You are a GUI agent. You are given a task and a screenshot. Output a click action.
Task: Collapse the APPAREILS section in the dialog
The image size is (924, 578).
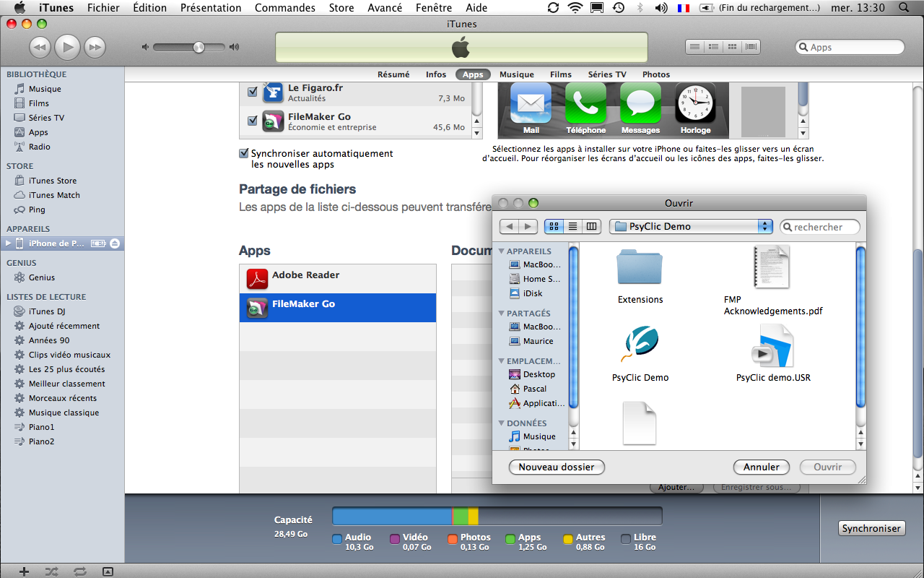point(502,251)
